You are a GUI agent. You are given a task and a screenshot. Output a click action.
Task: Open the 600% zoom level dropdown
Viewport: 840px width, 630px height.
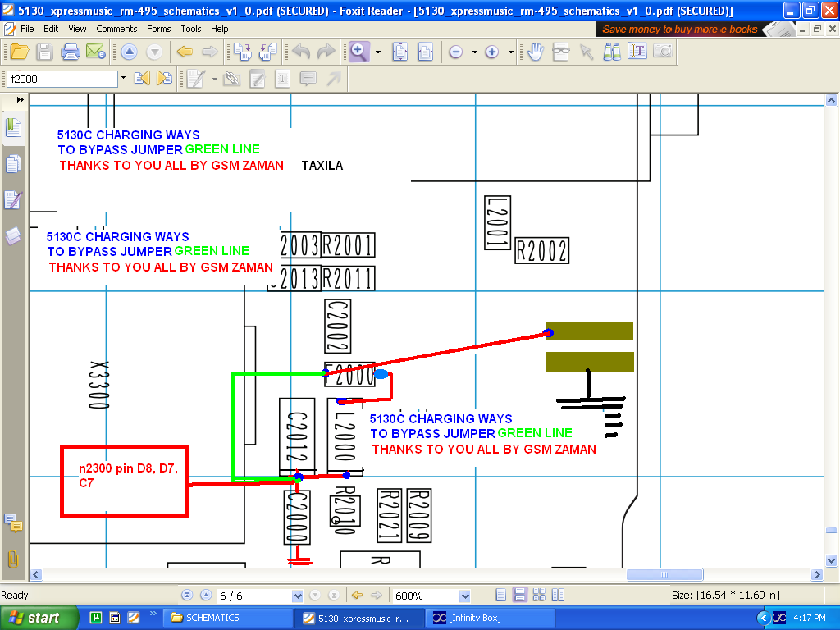(465, 596)
